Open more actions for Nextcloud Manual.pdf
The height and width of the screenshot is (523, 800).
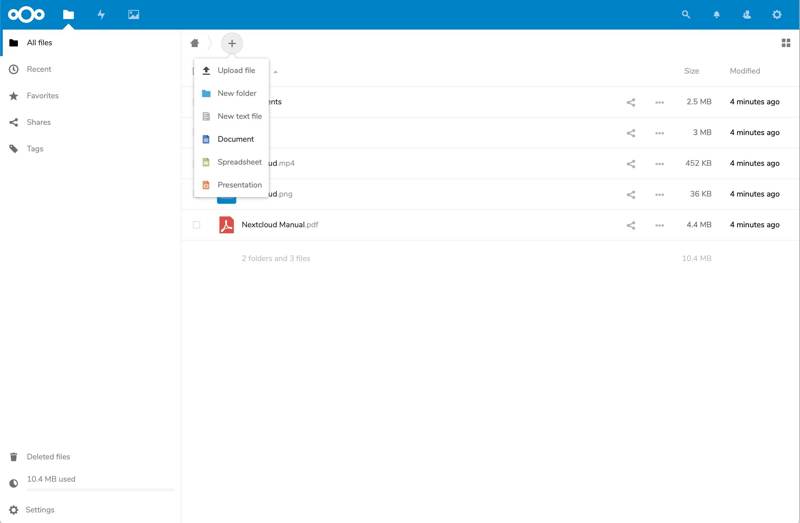(x=659, y=225)
